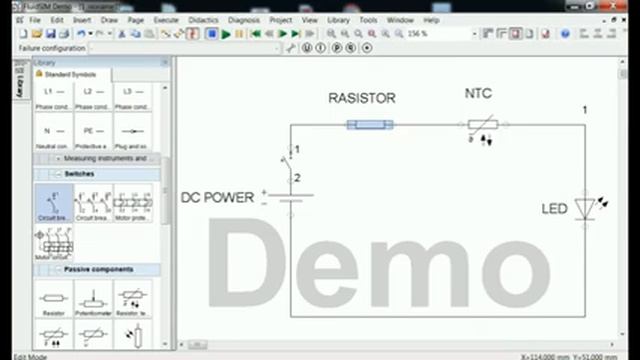Toggle the circled U indicator
This screenshot has height=360, width=640.
[x=307, y=48]
